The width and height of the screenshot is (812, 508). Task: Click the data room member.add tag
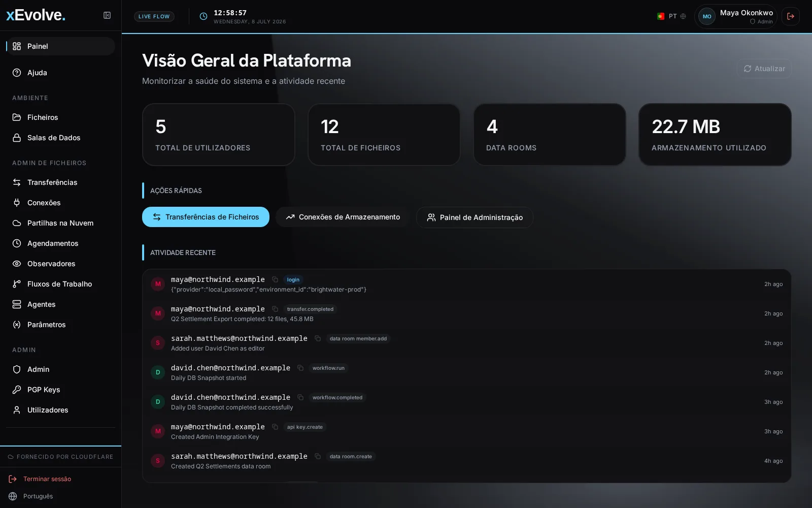coord(358,339)
